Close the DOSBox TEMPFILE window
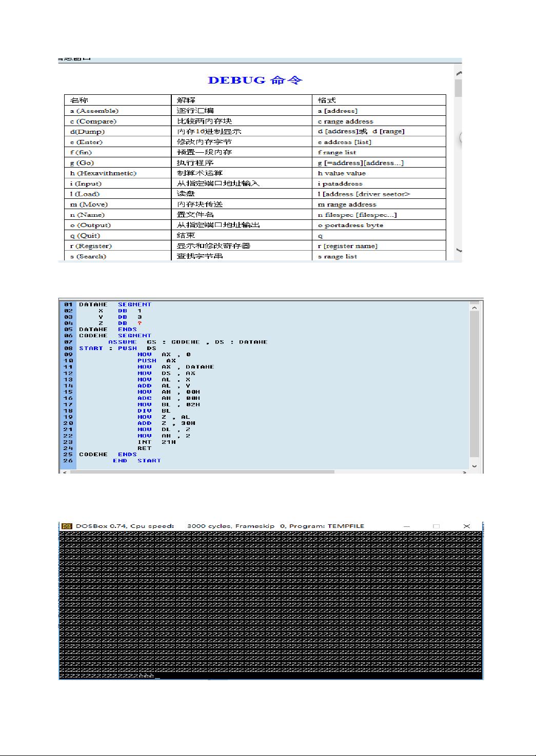Viewport: 536px width, 756px height. [x=466, y=526]
